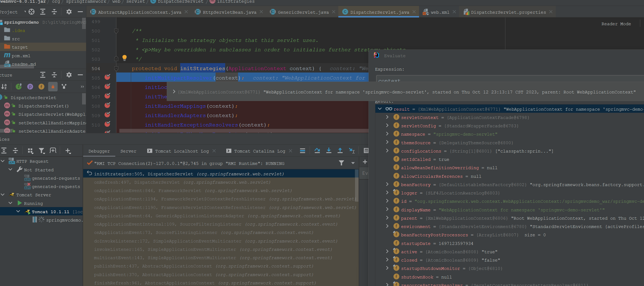Expand the servletContext field node

[x=387, y=117]
